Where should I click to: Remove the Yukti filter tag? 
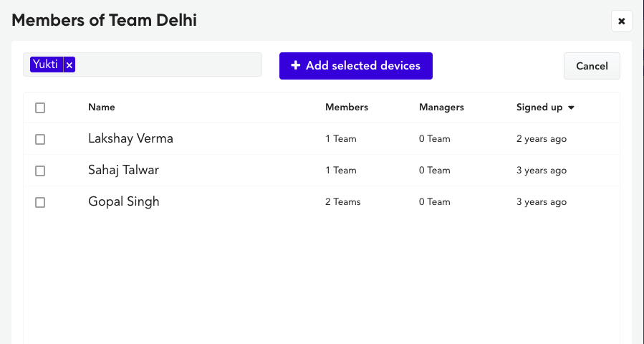coord(69,64)
